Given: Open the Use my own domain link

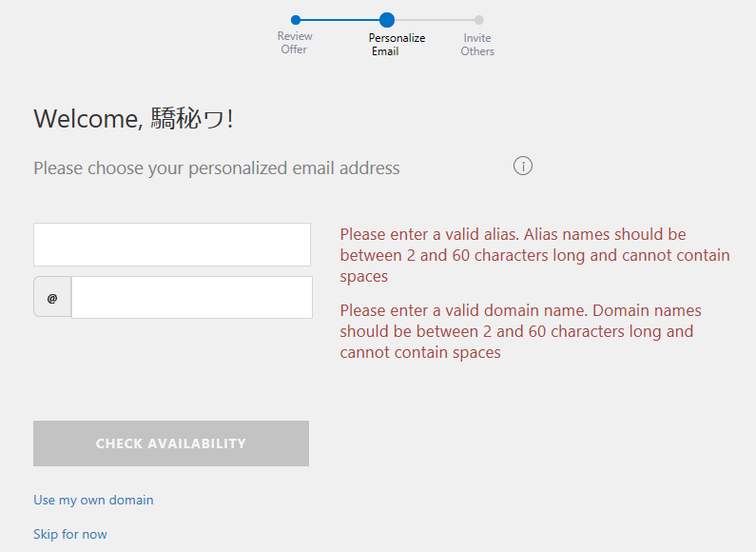Looking at the screenshot, I should pos(93,500).
